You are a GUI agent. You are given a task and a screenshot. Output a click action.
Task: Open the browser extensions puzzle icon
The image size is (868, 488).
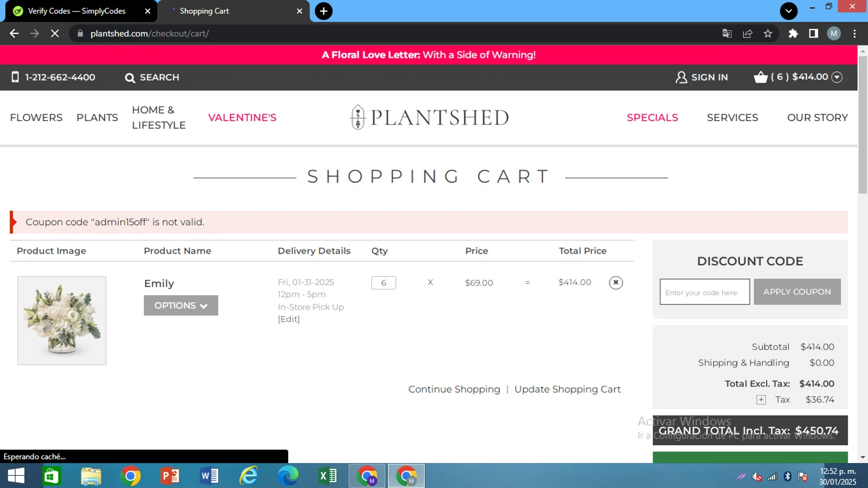pyautogui.click(x=793, y=34)
